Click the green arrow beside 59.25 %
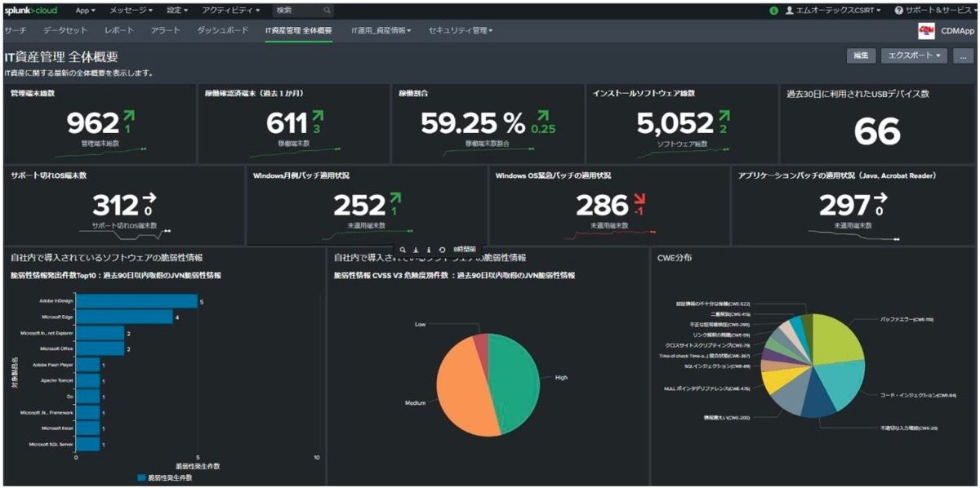This screenshot has width=980, height=488. point(543,116)
